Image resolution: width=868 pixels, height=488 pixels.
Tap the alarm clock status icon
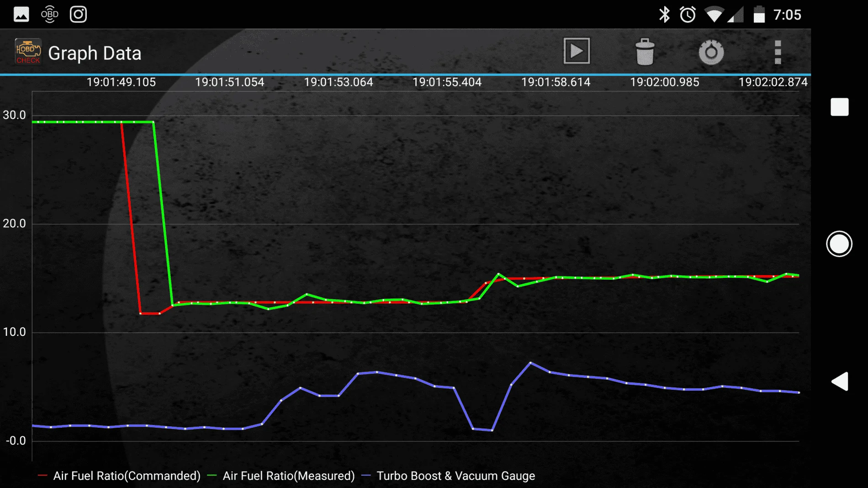click(x=688, y=15)
